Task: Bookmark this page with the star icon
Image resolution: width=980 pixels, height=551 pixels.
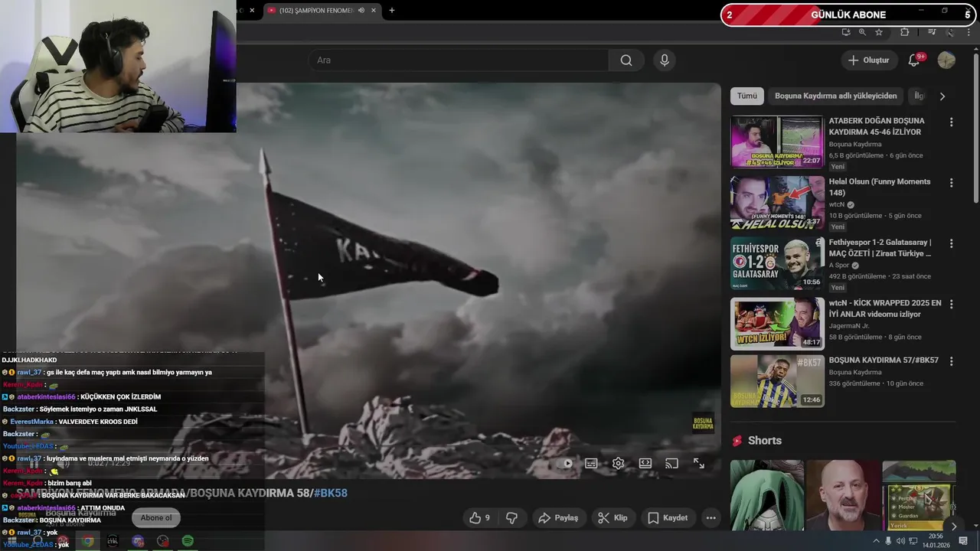Action: (x=879, y=32)
